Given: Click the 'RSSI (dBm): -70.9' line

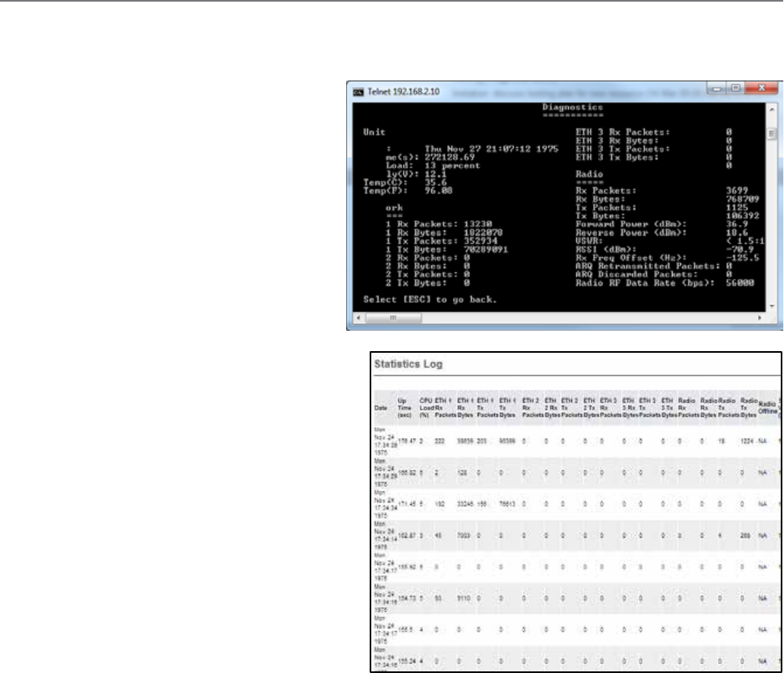Looking at the screenshot, I should click(x=665, y=250).
